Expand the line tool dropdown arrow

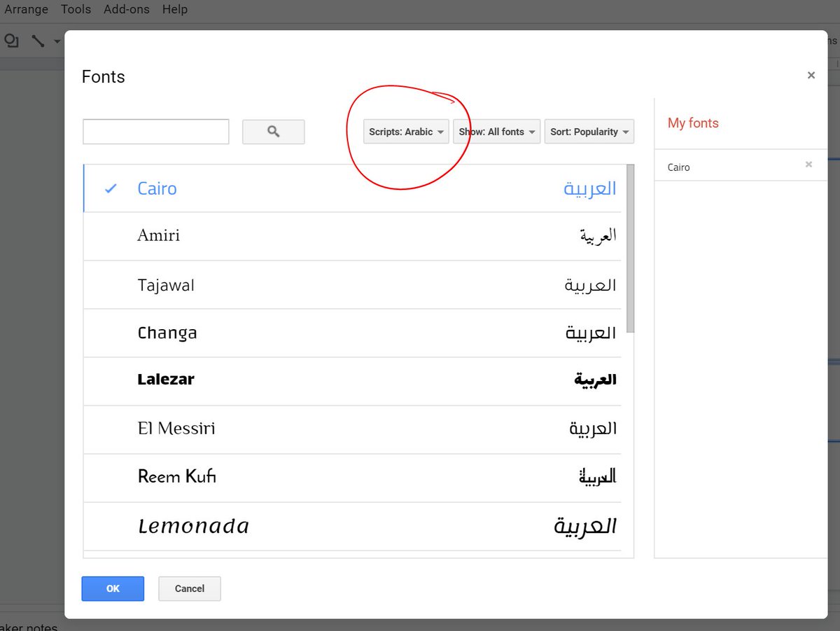57,42
